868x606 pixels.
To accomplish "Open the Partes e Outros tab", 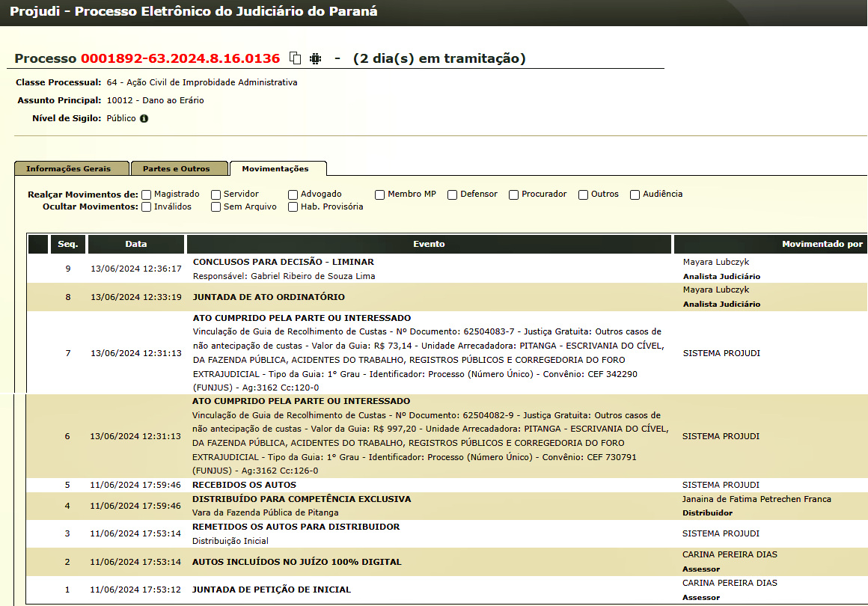I will click(180, 168).
